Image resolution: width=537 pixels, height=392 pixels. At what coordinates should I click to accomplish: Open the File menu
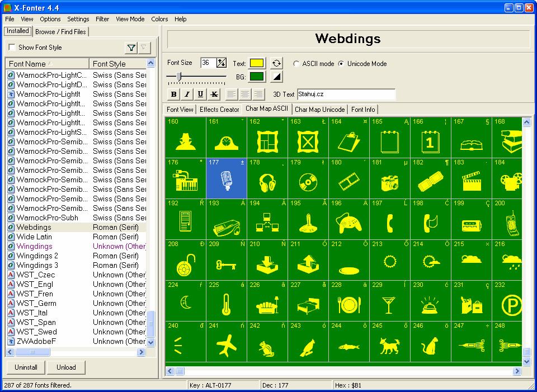[10, 19]
